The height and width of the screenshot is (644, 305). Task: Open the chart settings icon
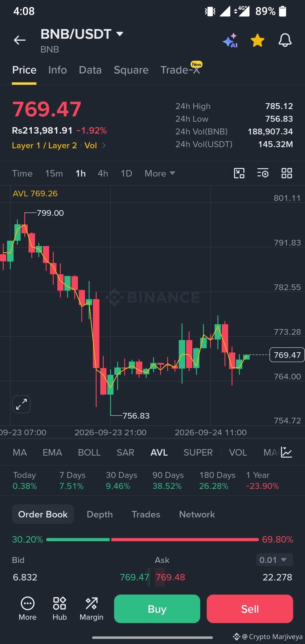263,173
